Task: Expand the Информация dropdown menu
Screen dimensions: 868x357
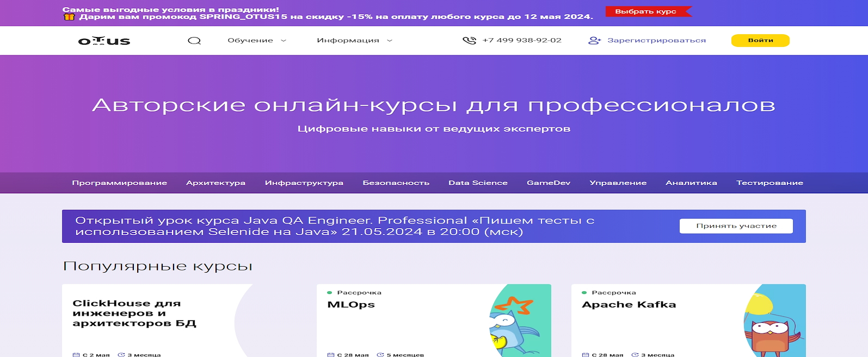Action: (355, 41)
